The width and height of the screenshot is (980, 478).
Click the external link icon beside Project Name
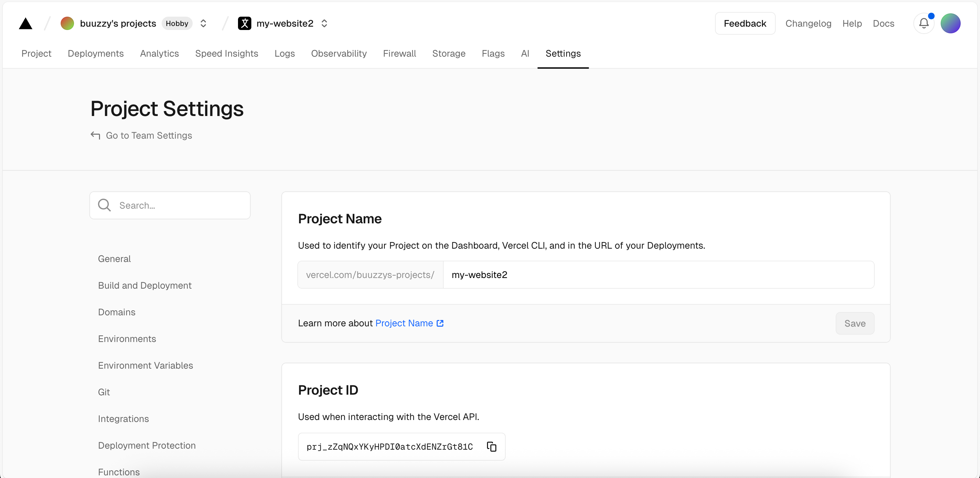(440, 323)
